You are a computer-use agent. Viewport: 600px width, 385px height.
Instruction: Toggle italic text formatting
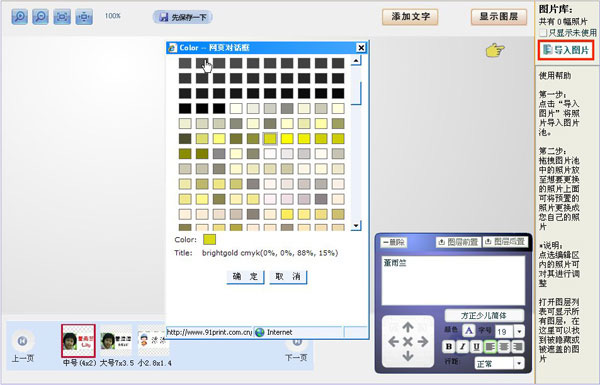coord(463,347)
